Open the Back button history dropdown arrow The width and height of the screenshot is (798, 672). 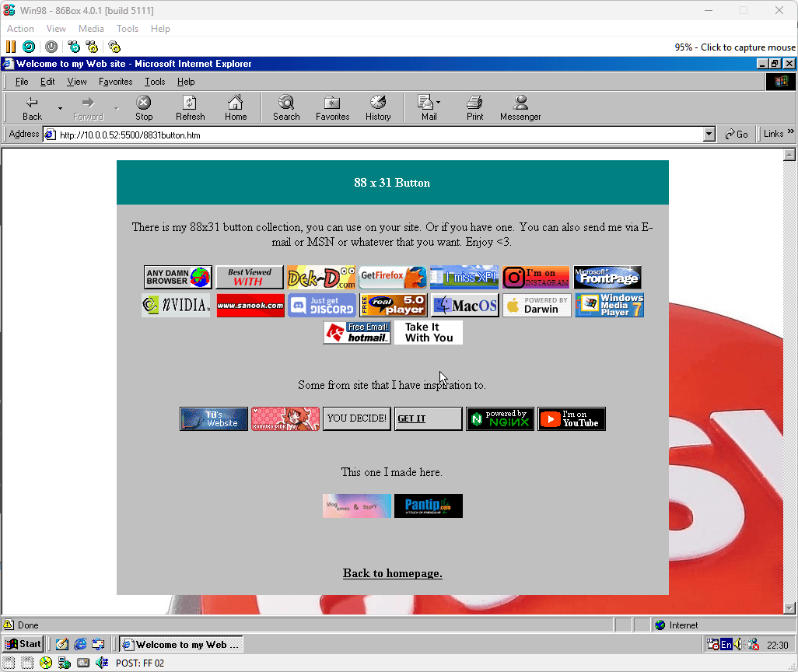[60, 108]
